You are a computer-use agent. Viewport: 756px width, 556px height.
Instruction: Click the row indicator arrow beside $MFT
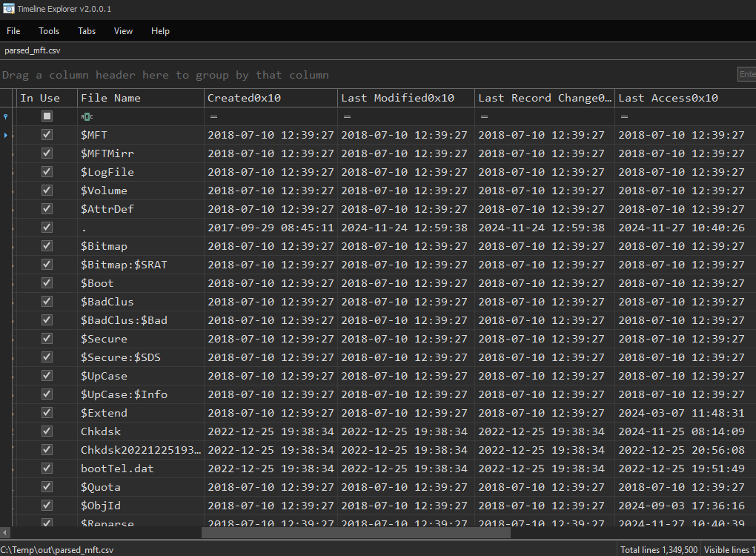[7, 135]
